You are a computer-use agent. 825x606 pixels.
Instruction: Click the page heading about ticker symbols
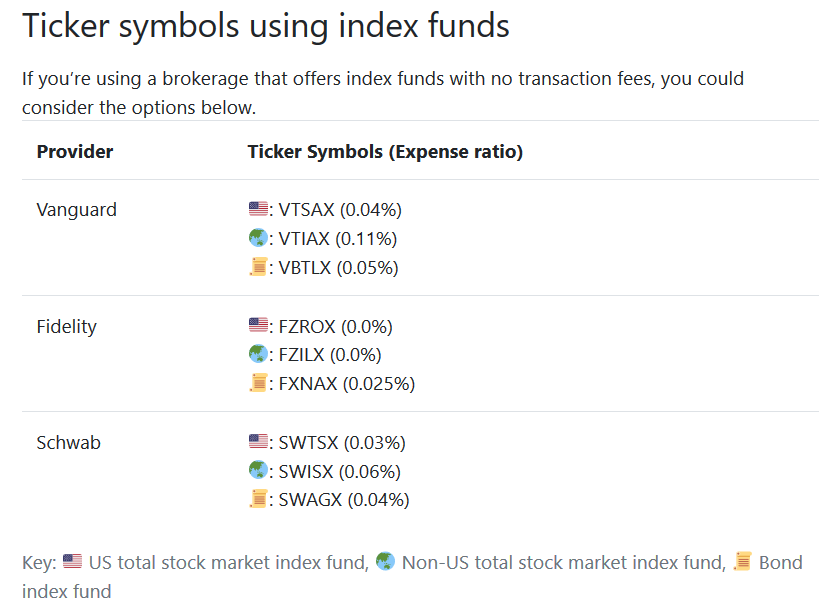pyautogui.click(x=266, y=26)
